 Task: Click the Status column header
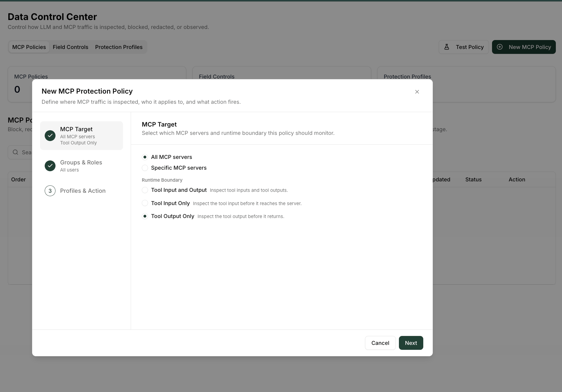473,180
